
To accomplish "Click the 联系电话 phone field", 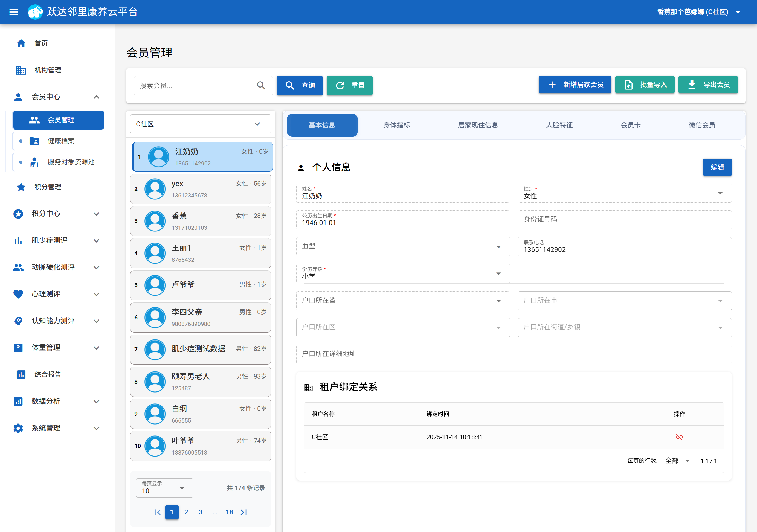I will (x=625, y=247).
